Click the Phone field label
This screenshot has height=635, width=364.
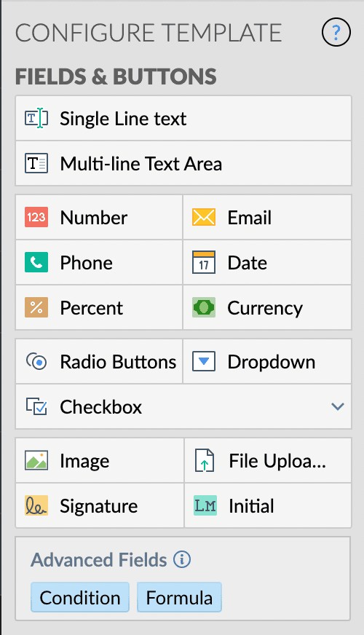tap(86, 263)
